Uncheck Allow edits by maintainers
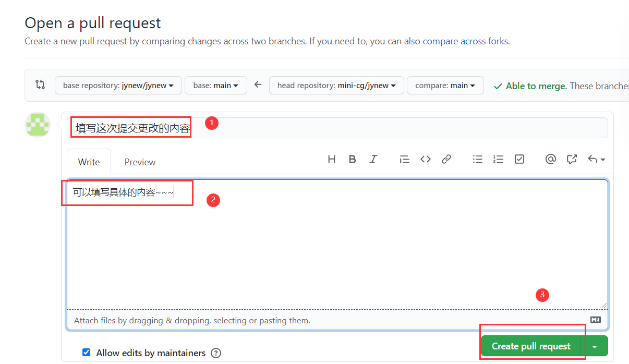This screenshot has width=629, height=364. click(x=86, y=353)
